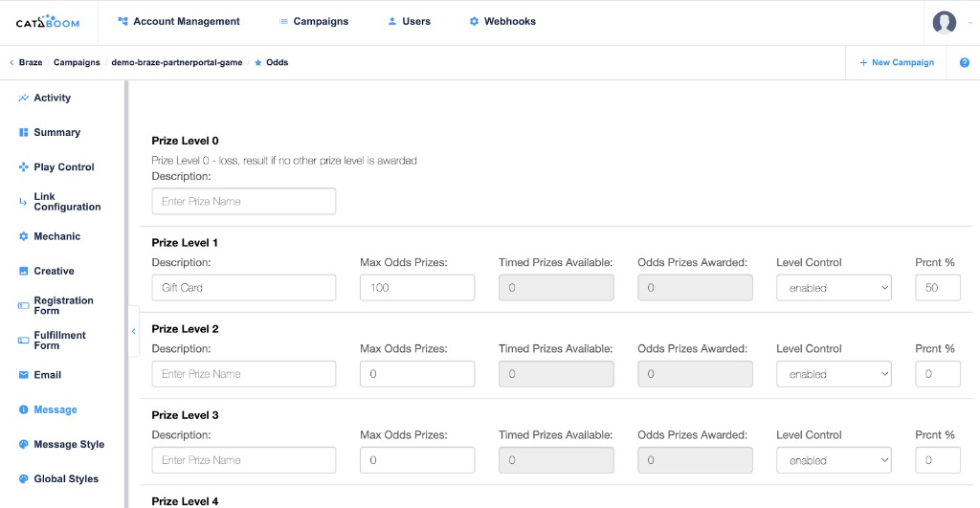Go to Campaigns breadcrumb link

[x=77, y=63]
